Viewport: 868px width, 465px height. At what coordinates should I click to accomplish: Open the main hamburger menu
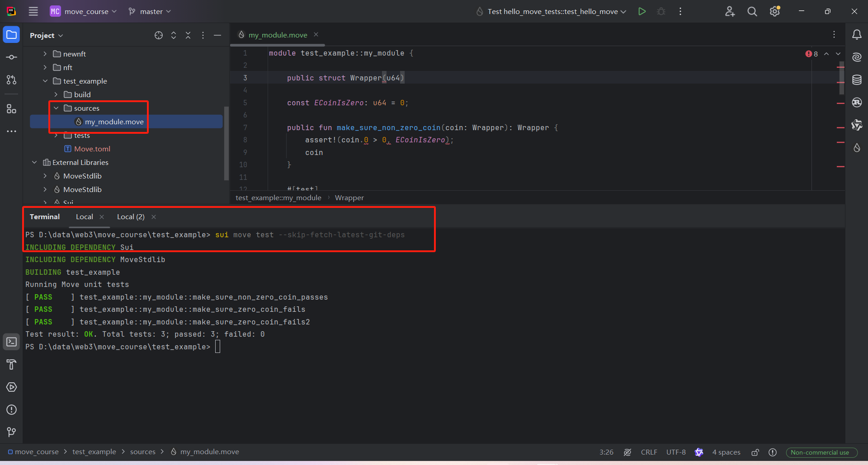(33, 11)
